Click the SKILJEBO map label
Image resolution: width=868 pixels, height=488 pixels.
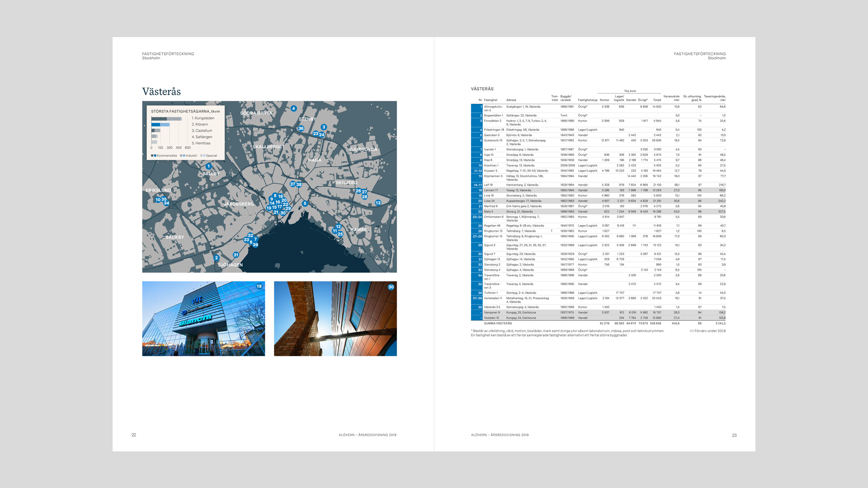point(347,183)
